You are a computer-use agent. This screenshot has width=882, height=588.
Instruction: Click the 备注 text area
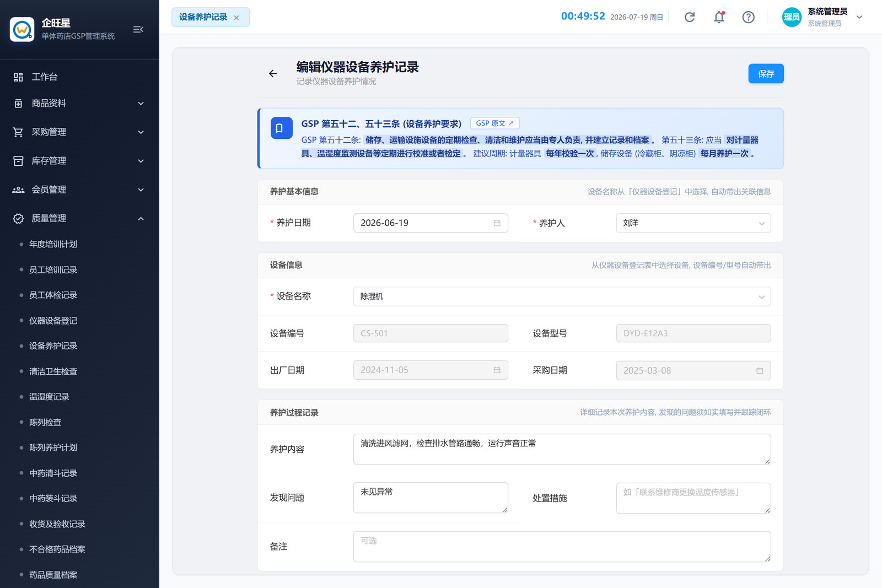click(x=562, y=547)
